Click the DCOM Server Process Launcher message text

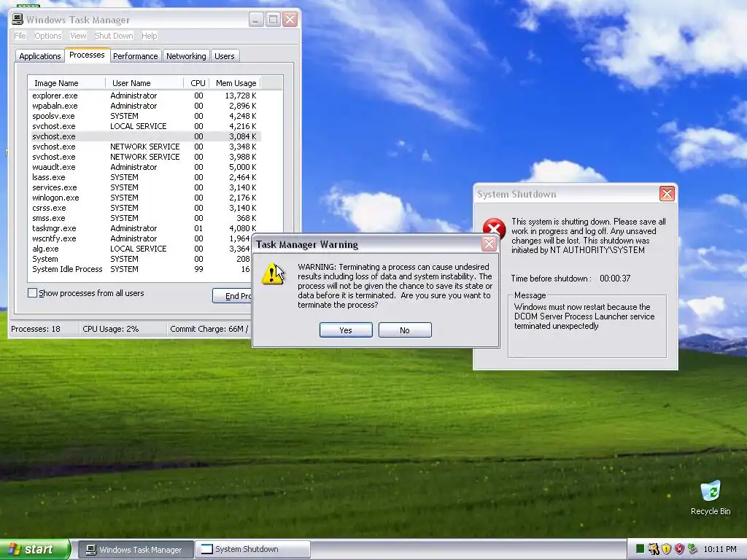[x=584, y=316]
